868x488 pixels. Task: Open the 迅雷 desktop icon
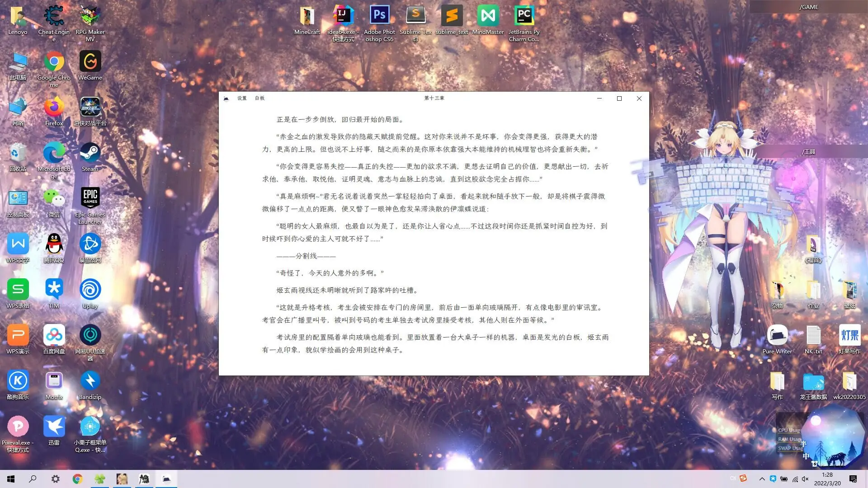[54, 431]
